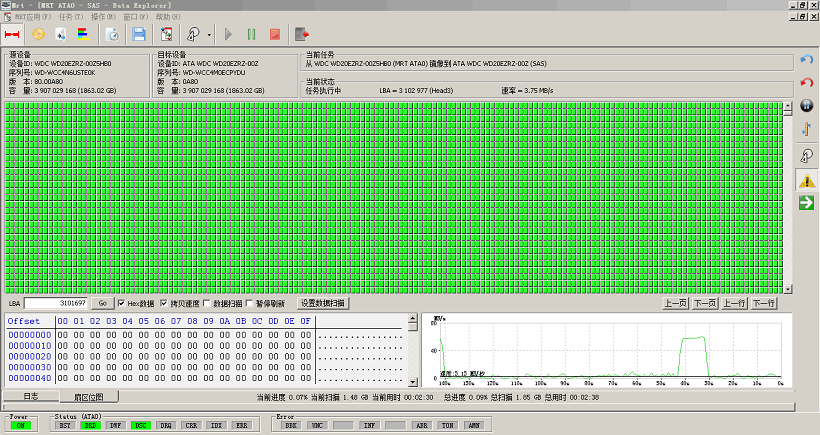Click the offset 00000020 row label
Viewport: 820px width, 435px height.
coord(30,357)
